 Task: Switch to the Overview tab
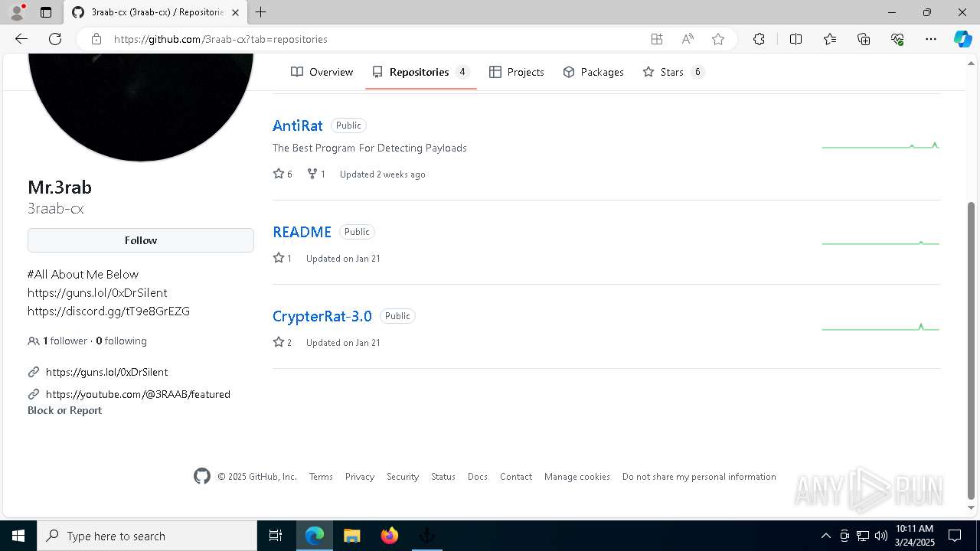coord(322,72)
